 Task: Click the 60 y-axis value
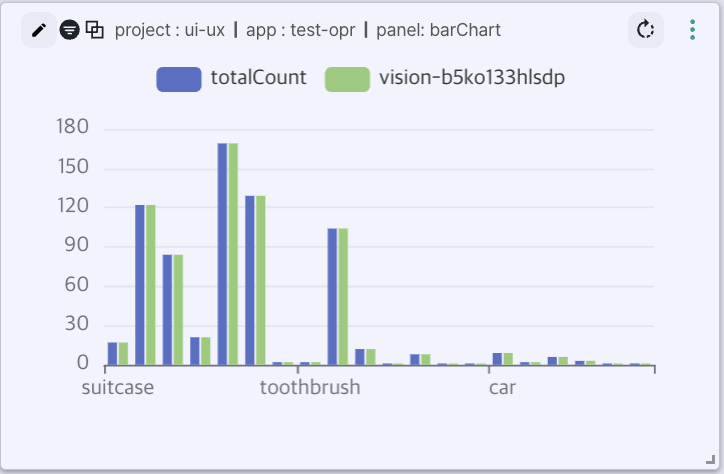pos(76,285)
